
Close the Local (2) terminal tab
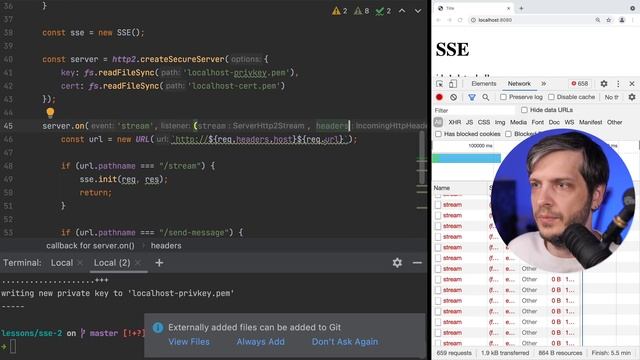click(138, 263)
